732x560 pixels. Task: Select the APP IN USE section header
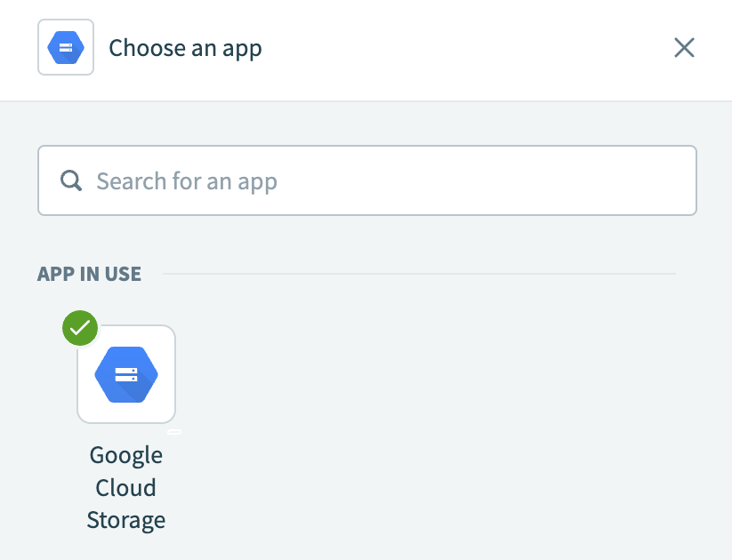tap(89, 274)
